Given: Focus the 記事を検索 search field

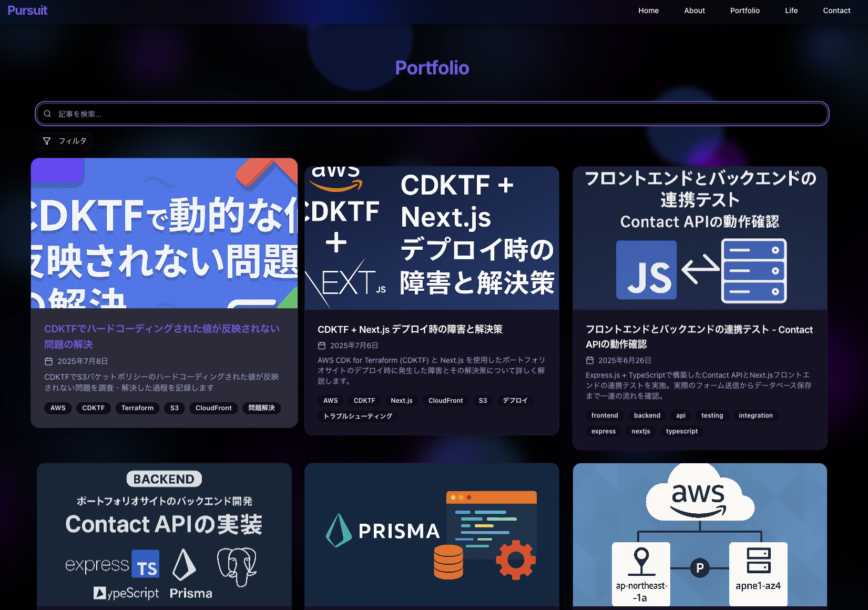Looking at the screenshot, I should click(x=432, y=114).
